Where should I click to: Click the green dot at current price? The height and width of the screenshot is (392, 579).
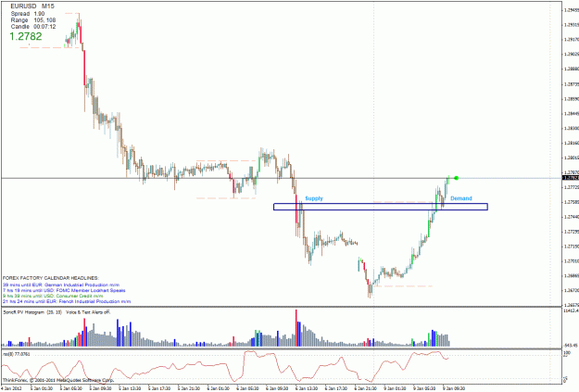(457, 178)
